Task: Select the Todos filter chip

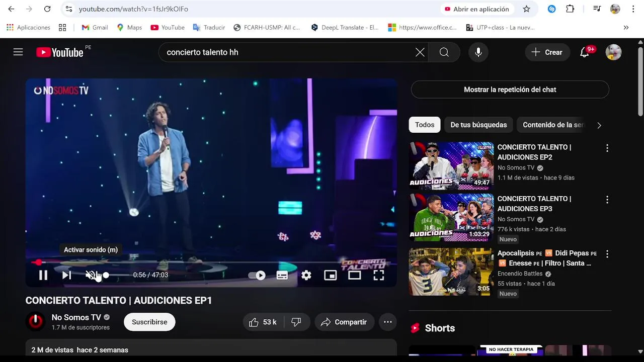Action: [x=425, y=125]
